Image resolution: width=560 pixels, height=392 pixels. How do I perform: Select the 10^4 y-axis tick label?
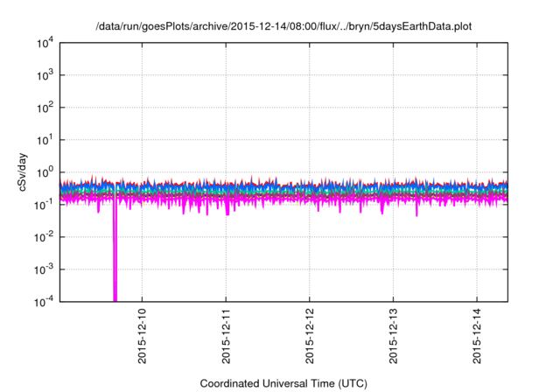(x=45, y=43)
